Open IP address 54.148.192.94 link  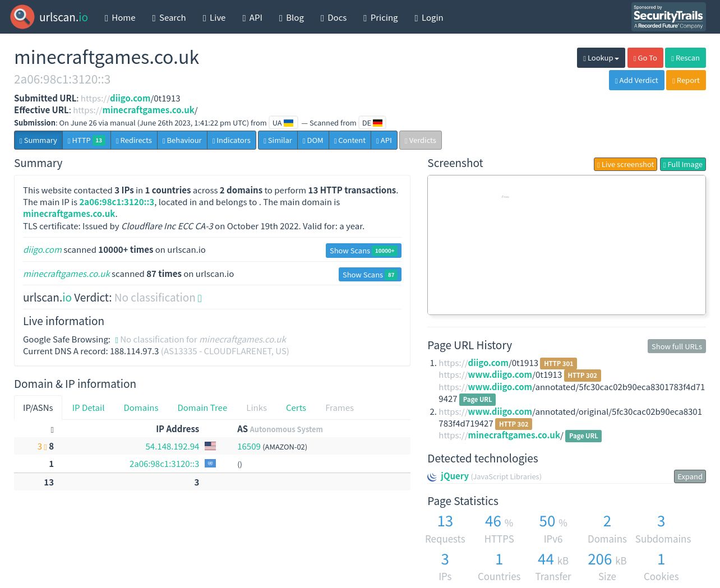pyautogui.click(x=172, y=446)
